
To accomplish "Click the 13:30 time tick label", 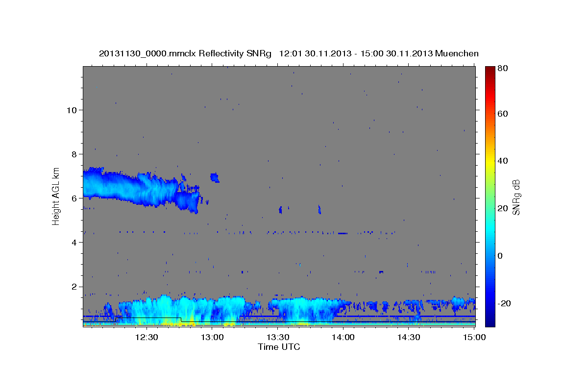I will [278, 337].
